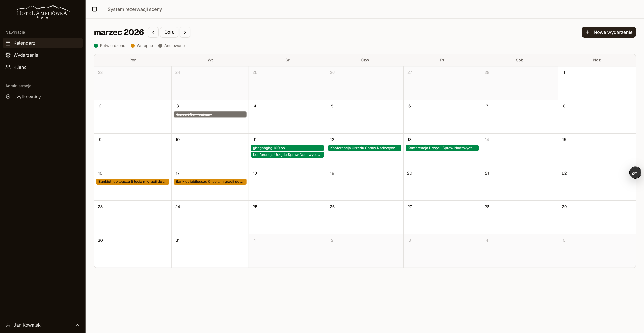Select day 30 cell
The image size is (644, 333).
pos(133,251)
